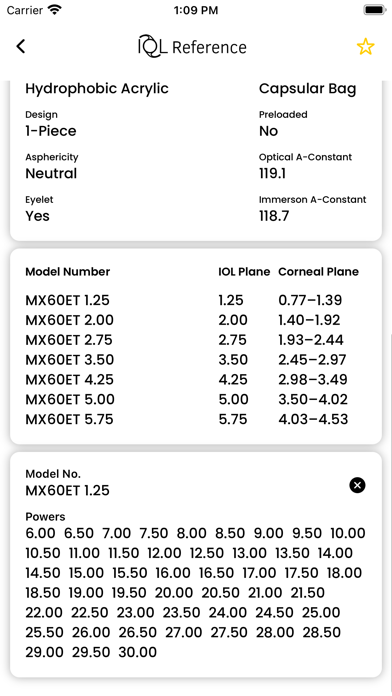Select model row MX60ET 1.25
Viewport: 392px width, 696px height.
click(195, 301)
